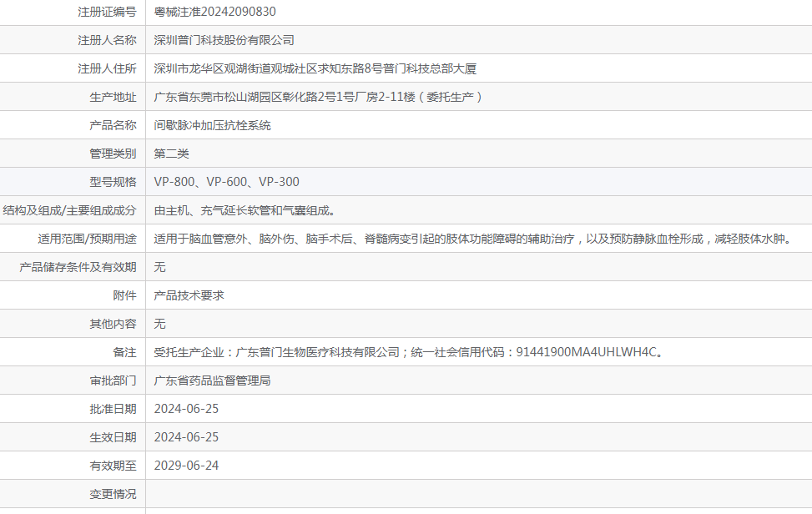
Task: Click the 型号规格 label
Action: click(113, 182)
